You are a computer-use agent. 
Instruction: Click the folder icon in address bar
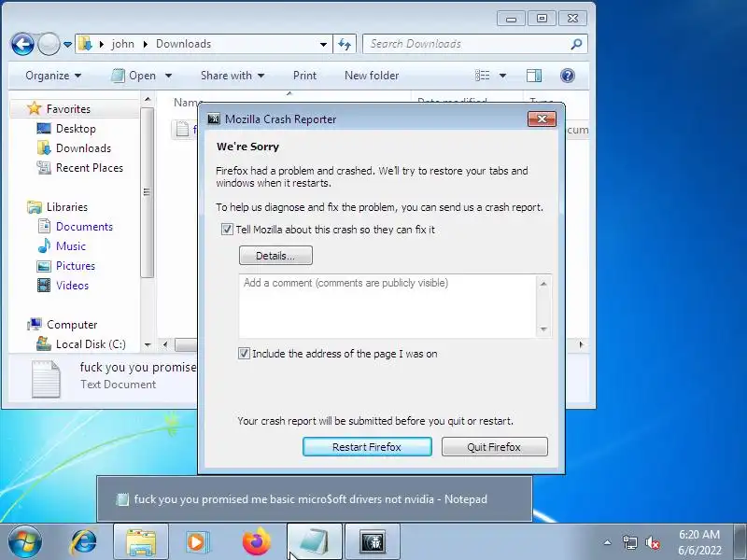tap(86, 44)
